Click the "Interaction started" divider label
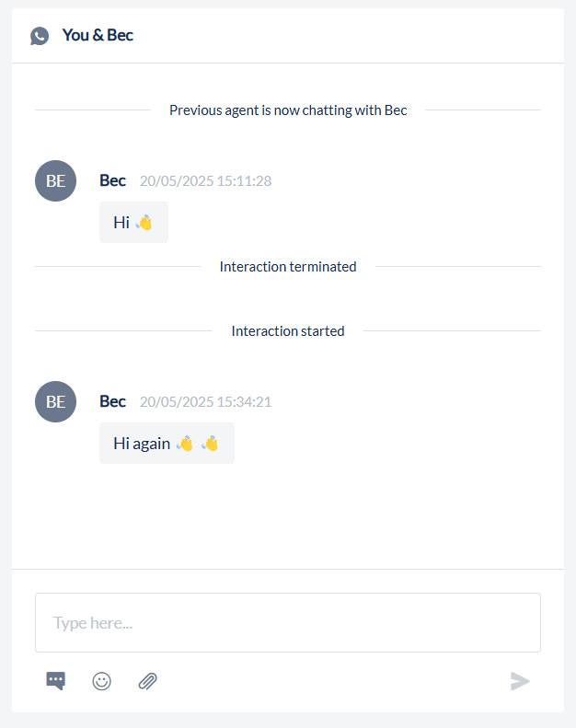This screenshot has width=576, height=728. [x=288, y=331]
